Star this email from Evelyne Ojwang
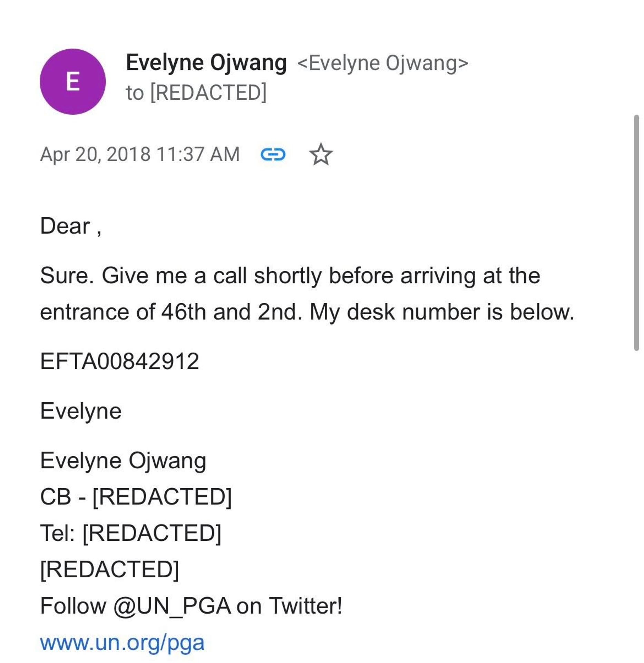 [321, 154]
